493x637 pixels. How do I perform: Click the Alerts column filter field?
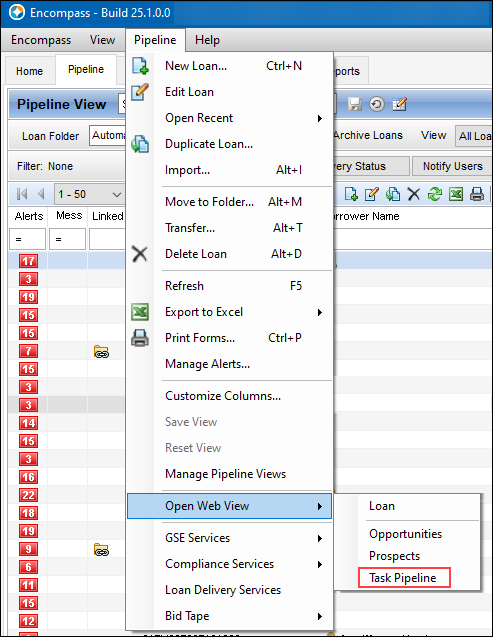coord(27,239)
